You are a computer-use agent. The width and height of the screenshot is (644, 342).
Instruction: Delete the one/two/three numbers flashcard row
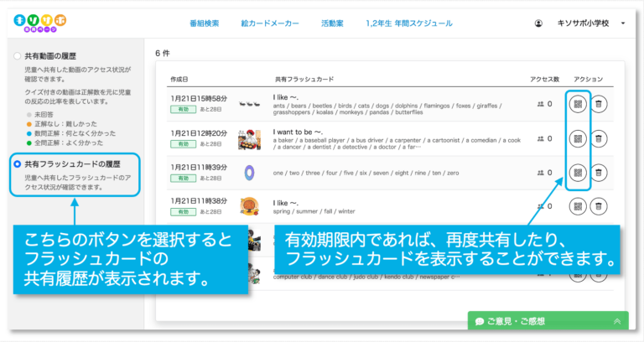(x=599, y=173)
